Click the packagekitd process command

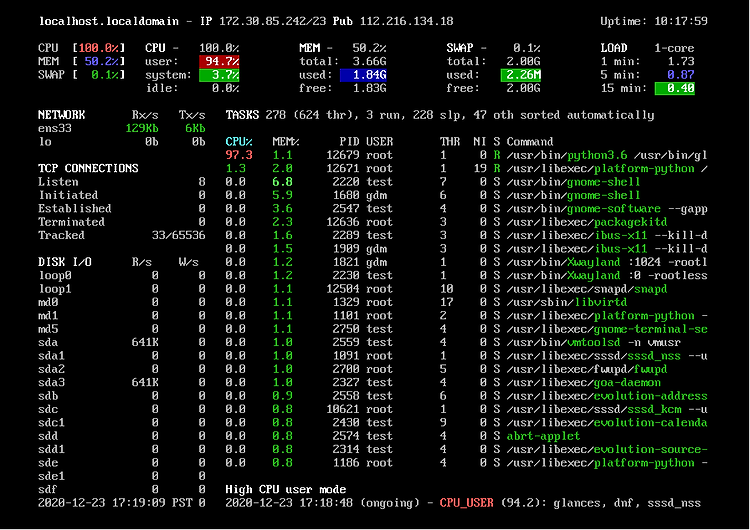pyautogui.click(x=587, y=222)
